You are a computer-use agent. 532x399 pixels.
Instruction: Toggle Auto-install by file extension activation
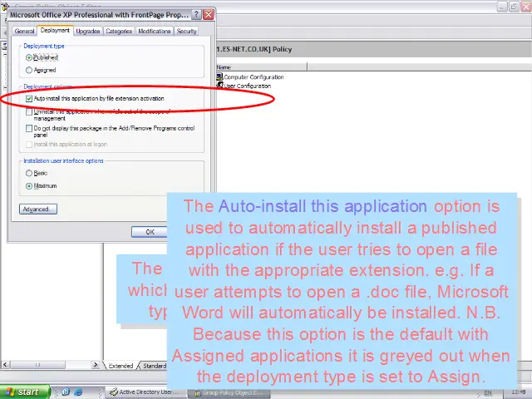click(x=29, y=98)
